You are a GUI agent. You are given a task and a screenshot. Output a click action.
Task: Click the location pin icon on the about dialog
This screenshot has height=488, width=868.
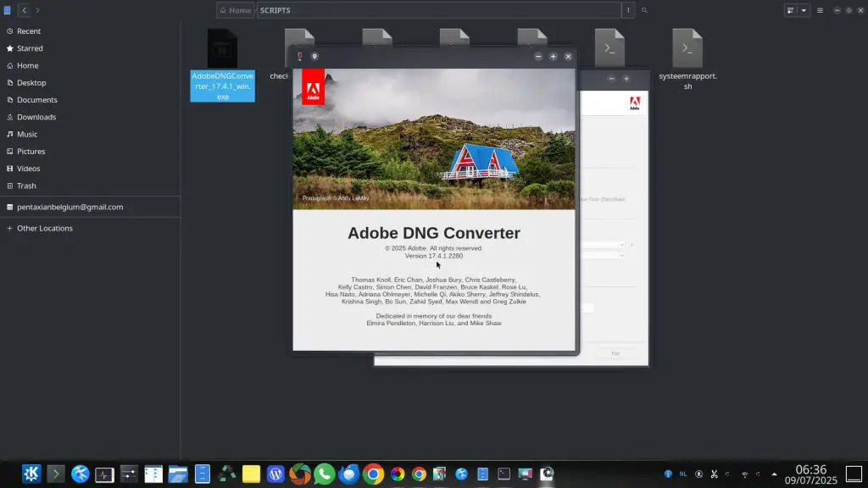pyautogui.click(x=314, y=57)
